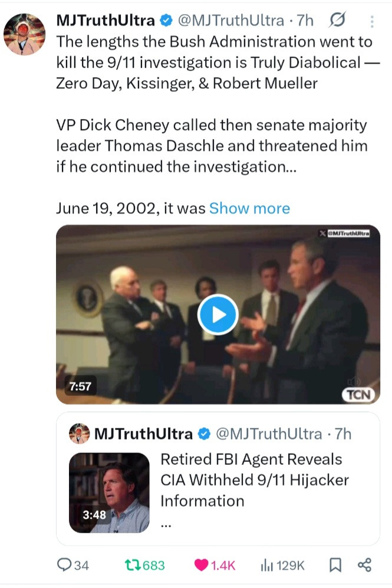Click the small avatar in quoted tweet
This screenshot has height=588, width=392.
tap(80, 434)
